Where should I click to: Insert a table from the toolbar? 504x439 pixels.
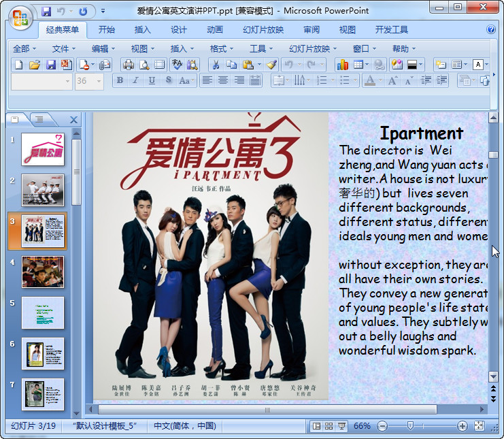pyautogui.click(x=358, y=65)
